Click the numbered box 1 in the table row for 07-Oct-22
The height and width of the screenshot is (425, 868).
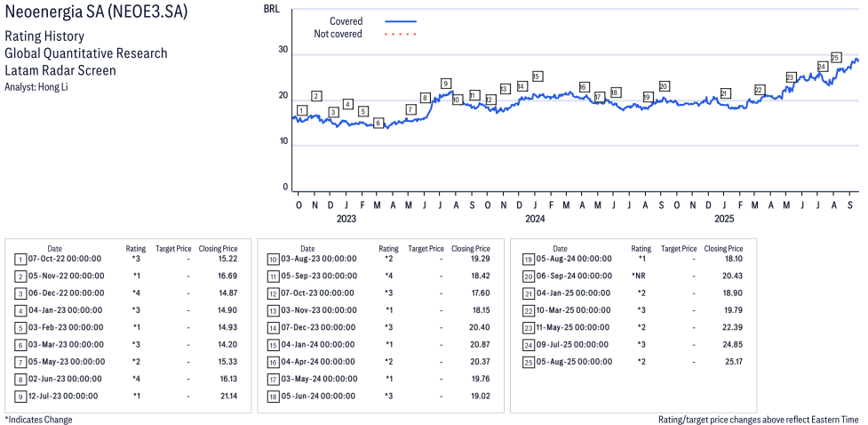click(20, 259)
